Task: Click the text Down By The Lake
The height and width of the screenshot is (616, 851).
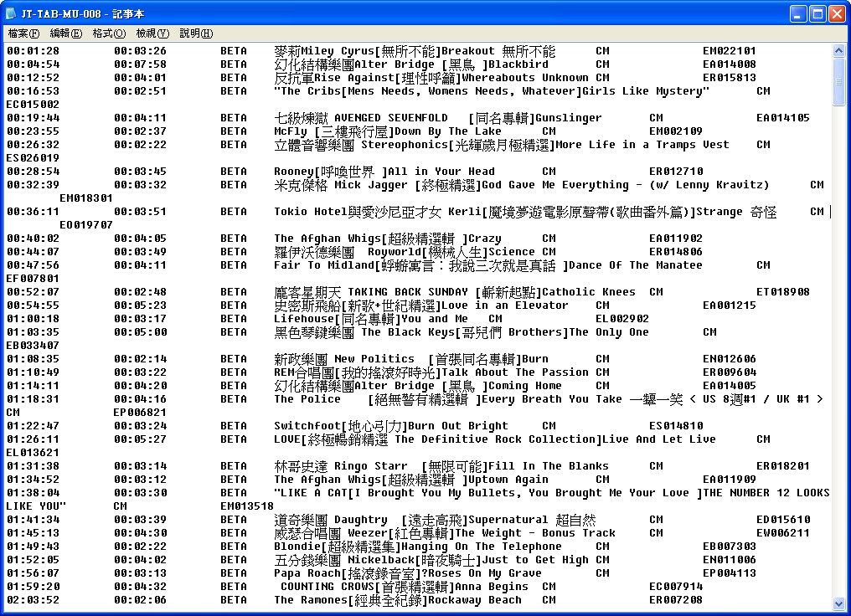Action: [448, 131]
